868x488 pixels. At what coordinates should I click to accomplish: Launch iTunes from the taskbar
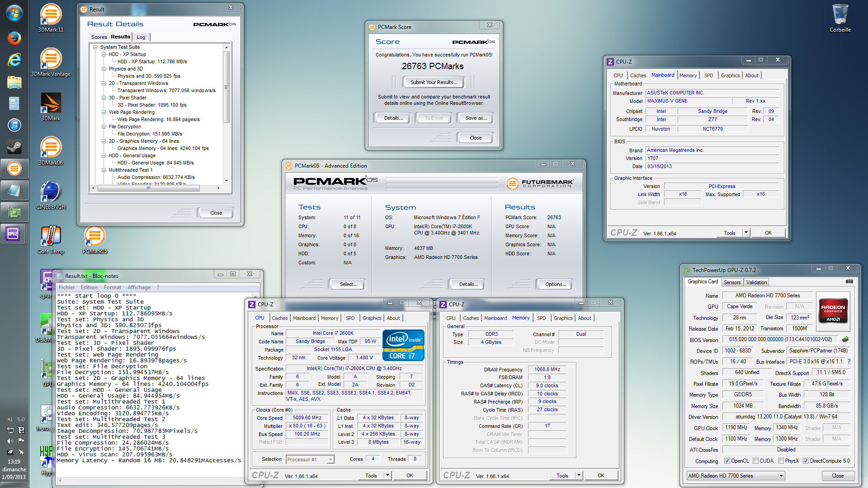[x=14, y=125]
